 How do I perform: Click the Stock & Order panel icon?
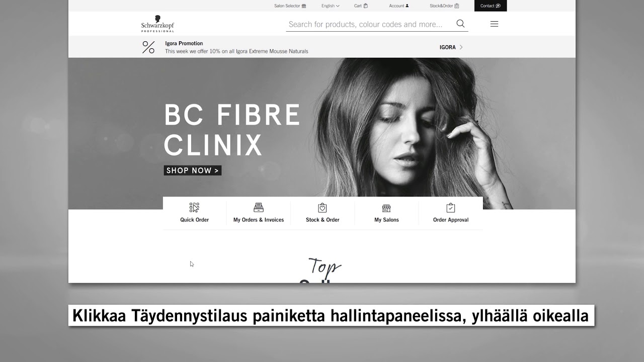point(323,208)
